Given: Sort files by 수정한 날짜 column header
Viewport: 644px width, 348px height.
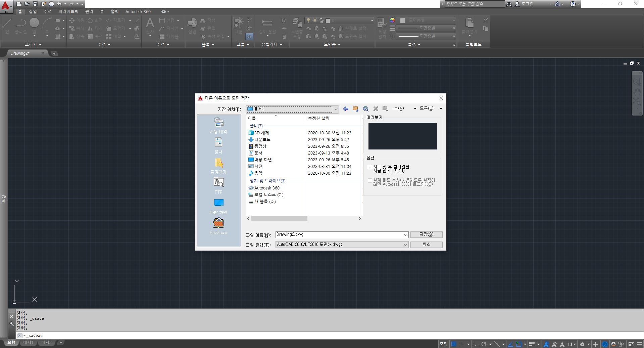Looking at the screenshot, I should 333,118.
